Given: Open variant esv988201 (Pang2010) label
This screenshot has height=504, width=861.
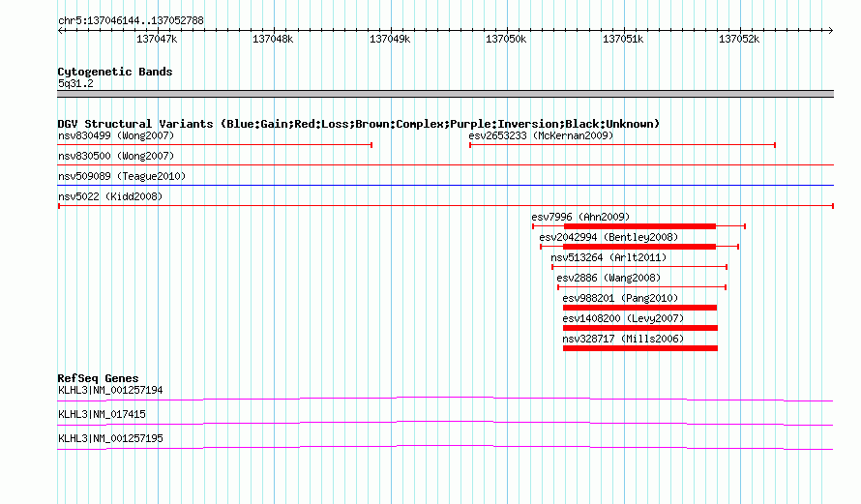Looking at the screenshot, I should [x=620, y=298].
